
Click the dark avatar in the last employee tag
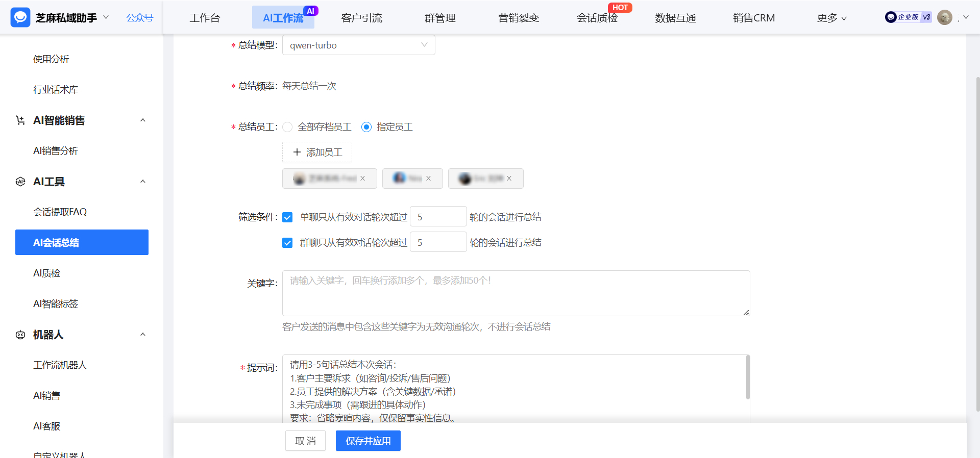(464, 179)
